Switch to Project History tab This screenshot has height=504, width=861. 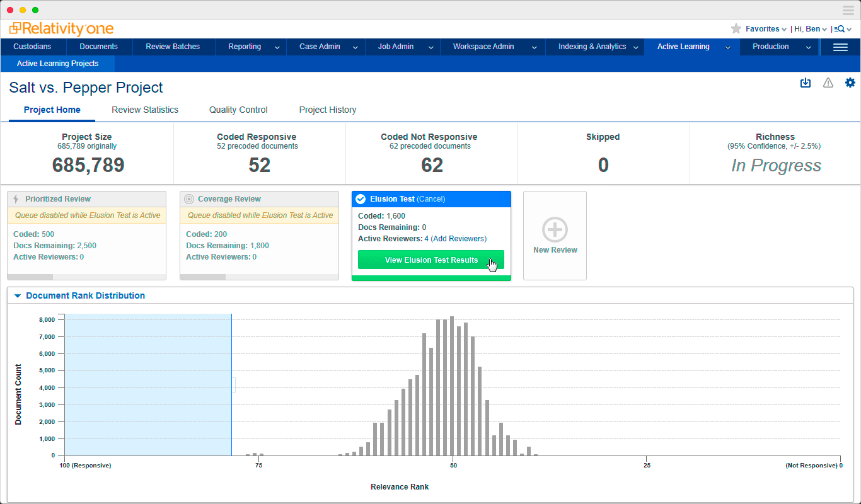tap(328, 110)
